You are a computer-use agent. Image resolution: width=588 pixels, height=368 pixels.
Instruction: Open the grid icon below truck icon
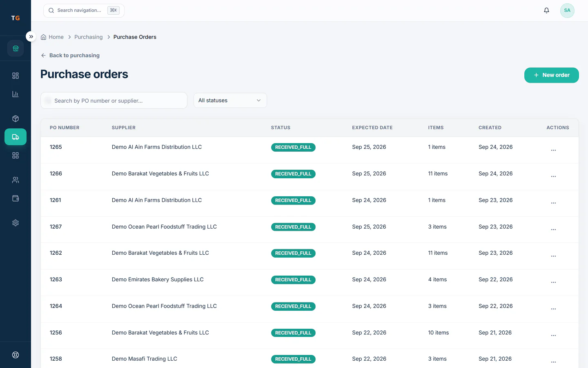(x=16, y=155)
